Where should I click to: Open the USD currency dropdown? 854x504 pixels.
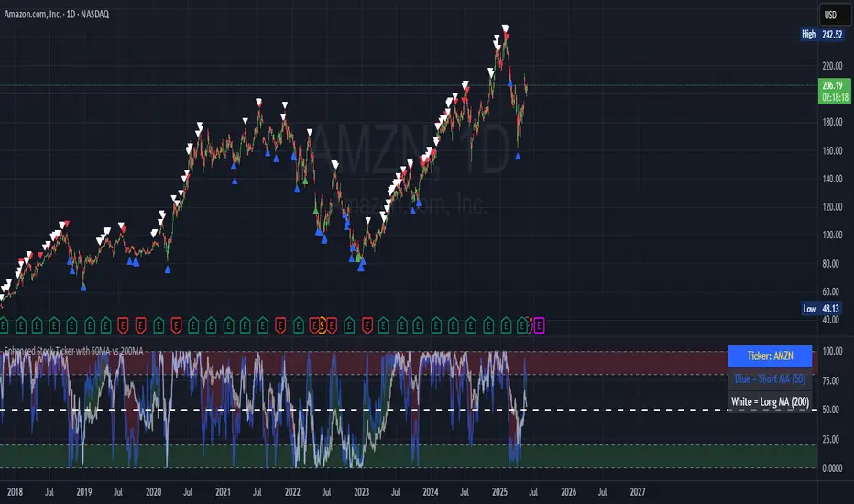pos(830,15)
